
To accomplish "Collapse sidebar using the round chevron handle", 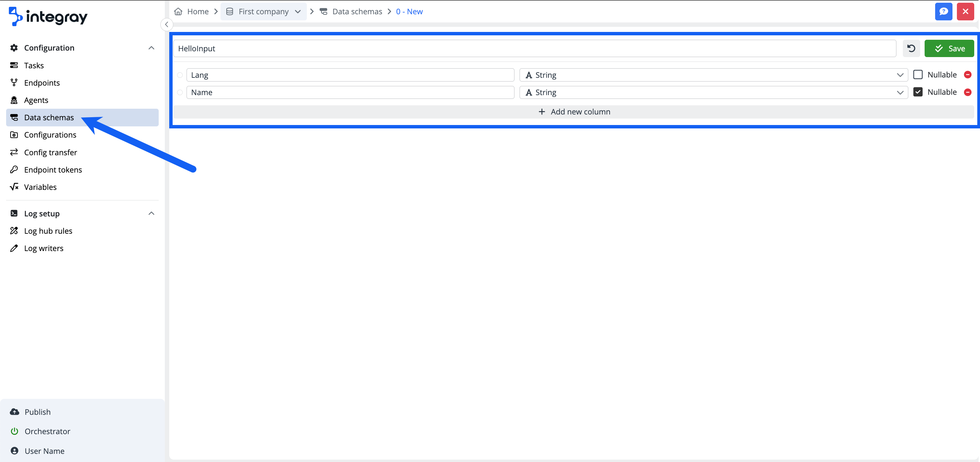I will click(x=167, y=24).
